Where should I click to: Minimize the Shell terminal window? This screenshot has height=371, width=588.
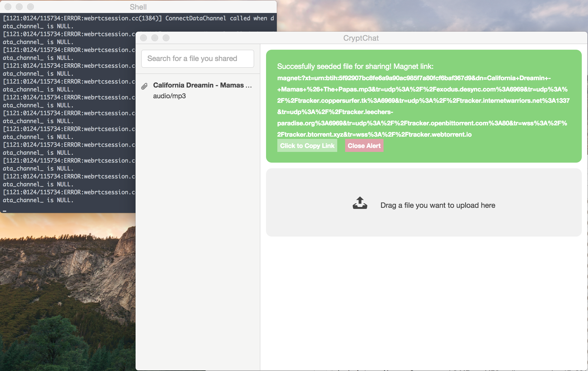(19, 7)
